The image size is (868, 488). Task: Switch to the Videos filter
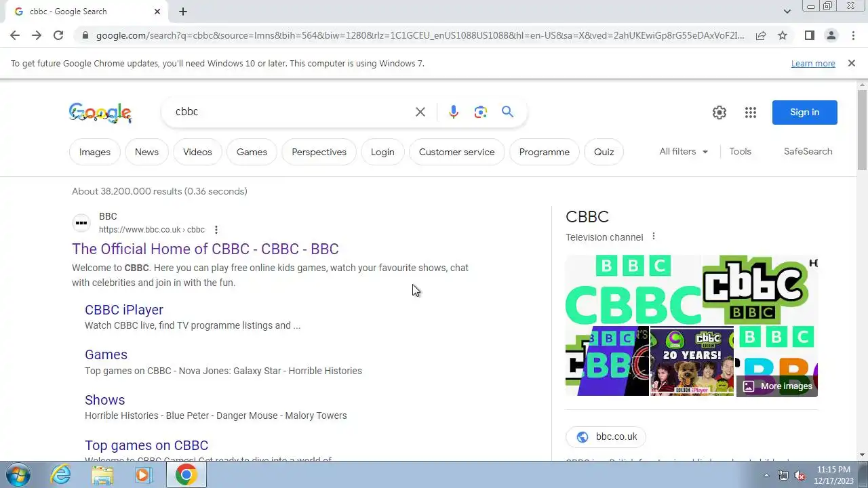197,152
